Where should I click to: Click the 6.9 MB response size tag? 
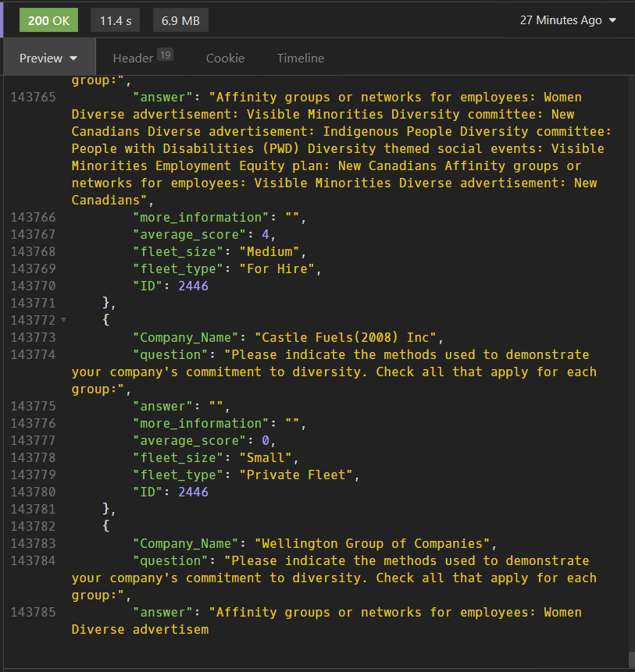180,20
